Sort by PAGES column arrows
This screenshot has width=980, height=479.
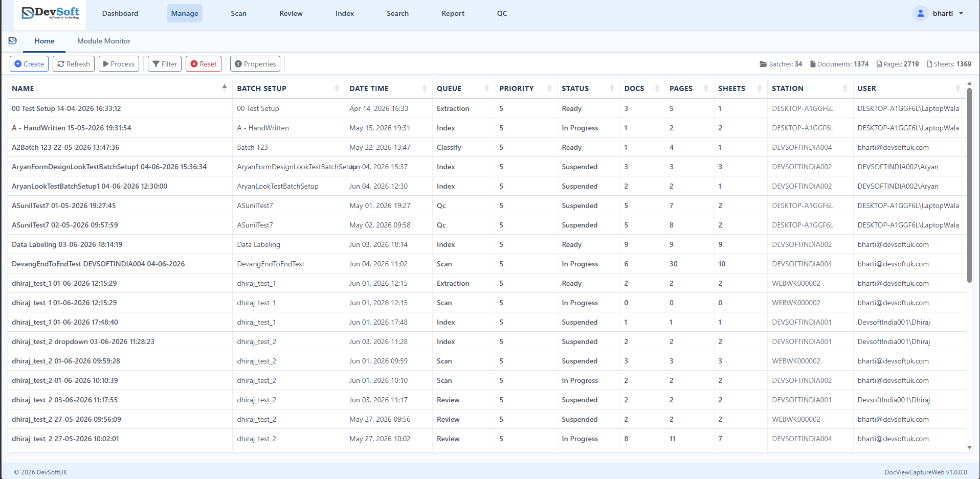click(706, 88)
